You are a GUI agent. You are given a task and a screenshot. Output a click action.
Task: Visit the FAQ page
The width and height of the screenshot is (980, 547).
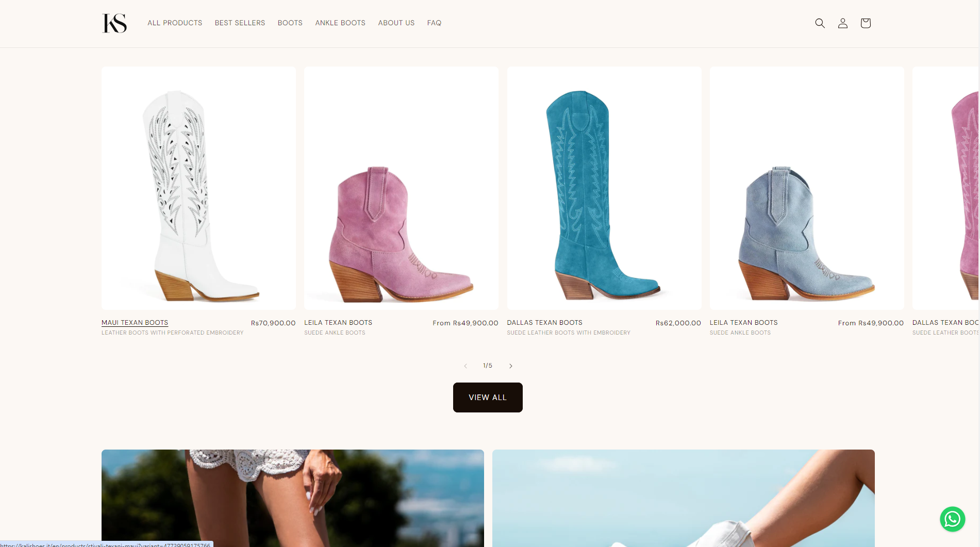434,23
